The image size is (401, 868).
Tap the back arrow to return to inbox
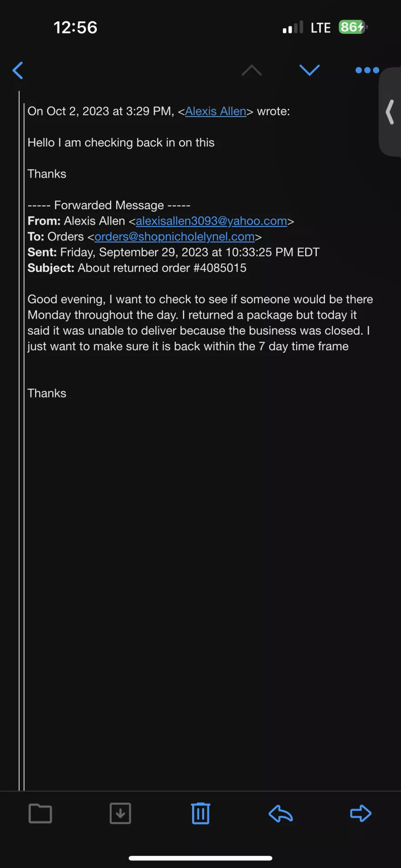(x=18, y=70)
